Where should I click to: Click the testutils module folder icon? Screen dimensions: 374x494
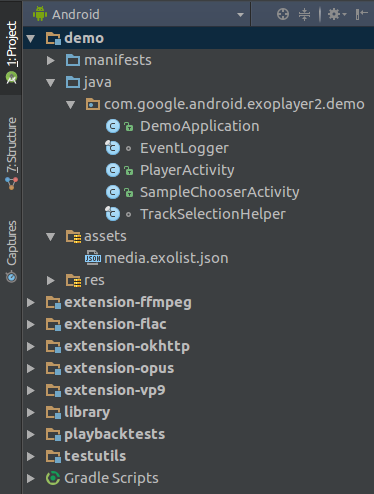pyautogui.click(x=53, y=456)
